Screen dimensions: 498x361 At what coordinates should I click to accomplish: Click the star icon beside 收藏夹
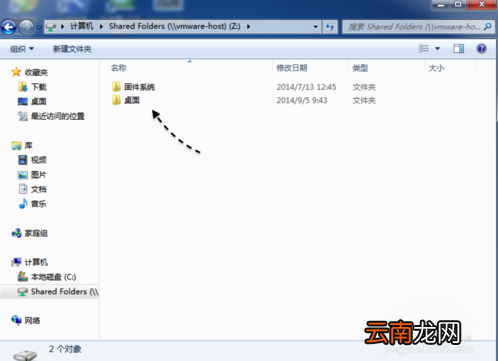pyautogui.click(x=16, y=72)
